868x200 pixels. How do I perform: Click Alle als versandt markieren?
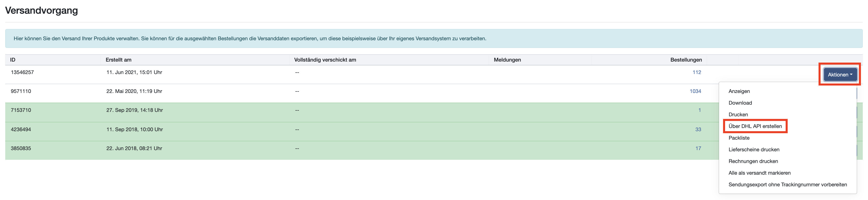[759, 173]
